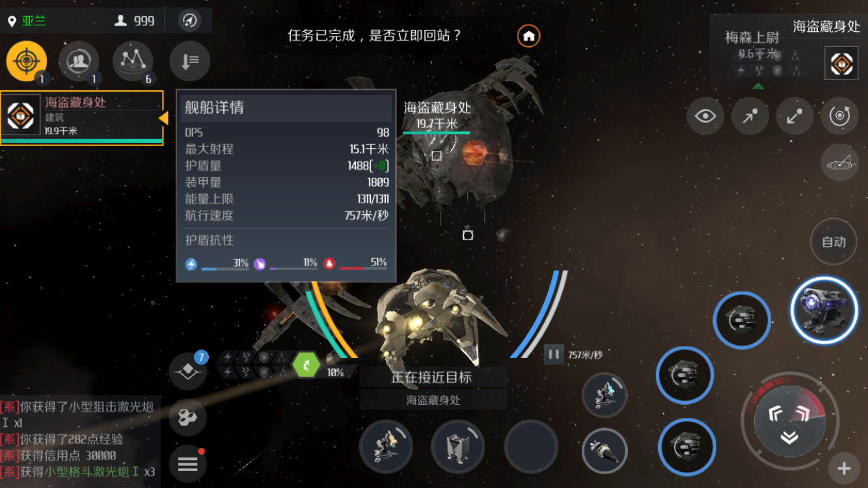The width and height of the screenshot is (868, 488).
Task: Select the orange target crosshair tab
Action: (26, 61)
